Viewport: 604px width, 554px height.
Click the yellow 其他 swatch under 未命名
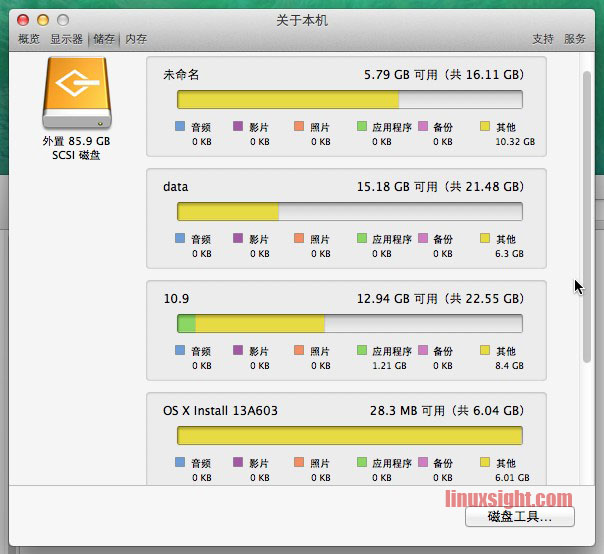point(485,126)
